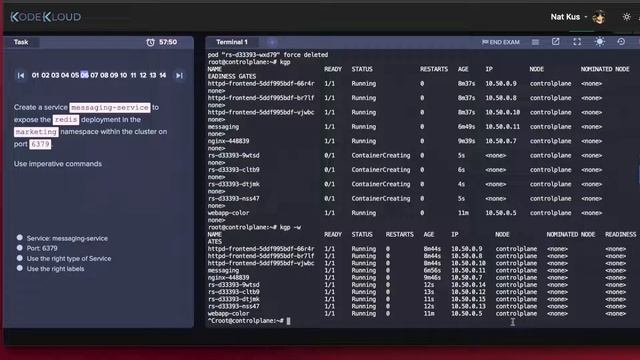Go to question 11
Image resolution: width=640 pixels, height=360 pixels.
click(x=133, y=76)
